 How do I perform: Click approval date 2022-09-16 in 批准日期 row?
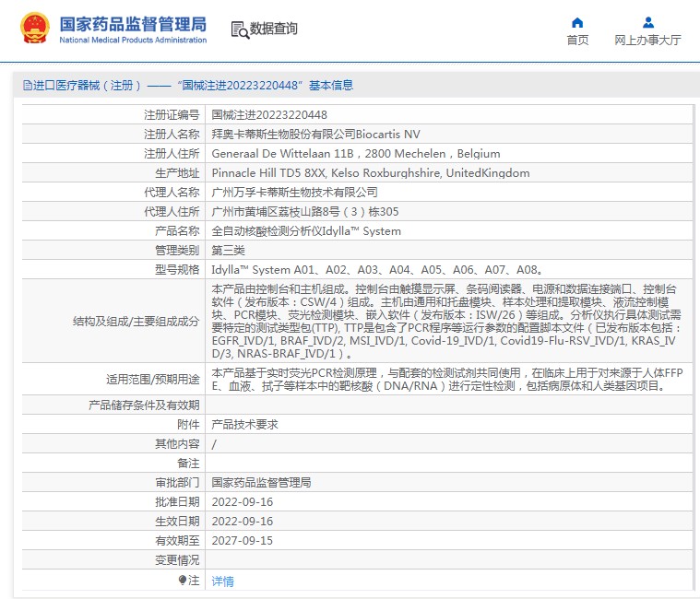(x=242, y=501)
